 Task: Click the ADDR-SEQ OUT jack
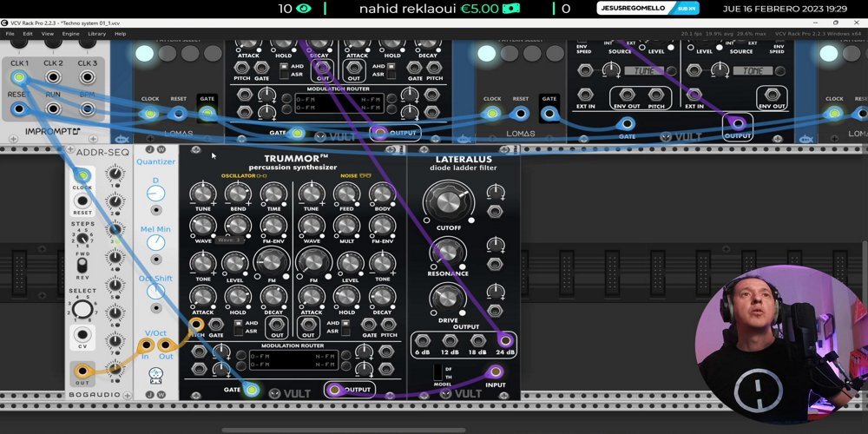tap(82, 371)
